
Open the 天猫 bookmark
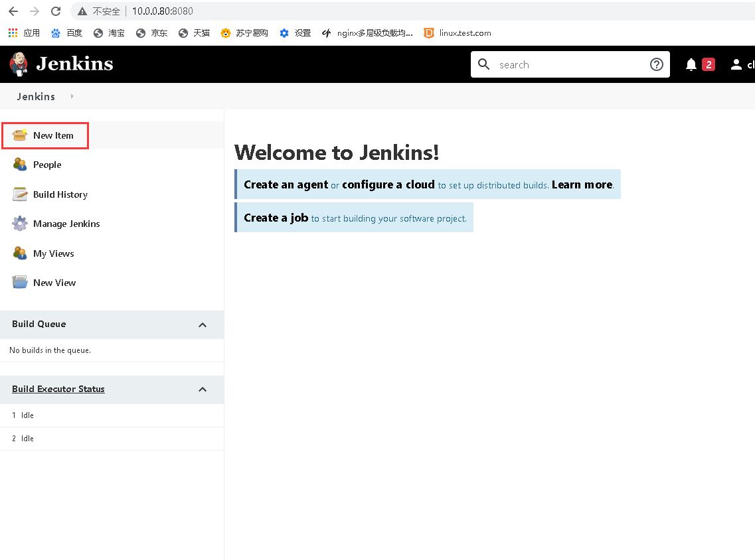coord(194,33)
